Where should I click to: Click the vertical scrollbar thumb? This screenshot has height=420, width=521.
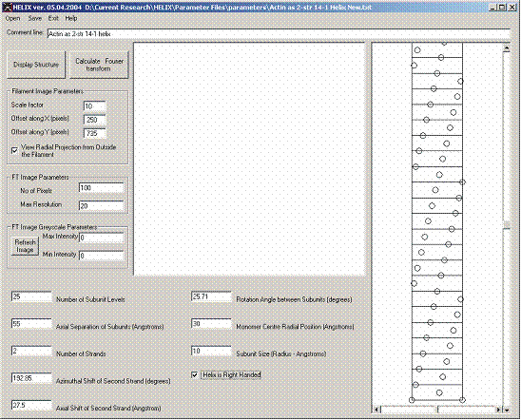coord(507,226)
